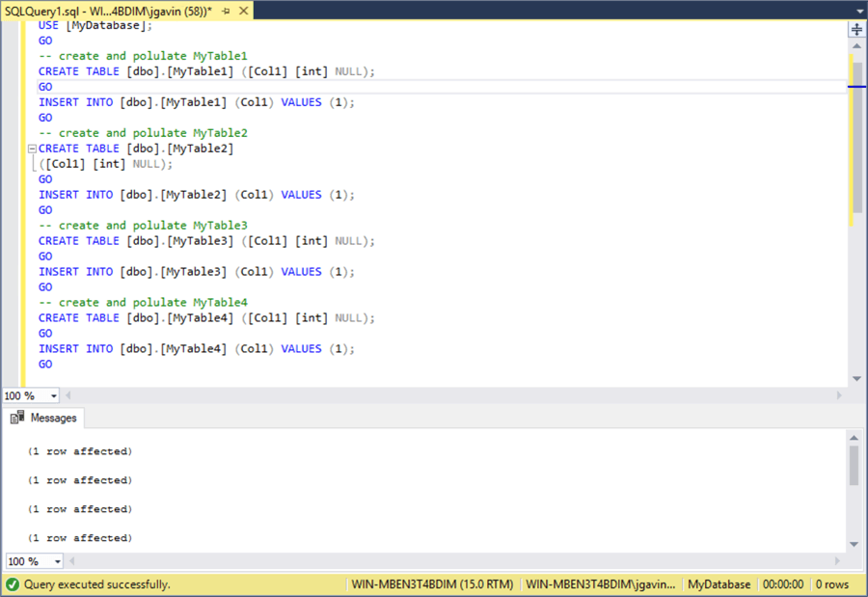Click the first '(1 row affected)' message
Image resolution: width=868 pixels, height=597 pixels.
[x=80, y=451]
